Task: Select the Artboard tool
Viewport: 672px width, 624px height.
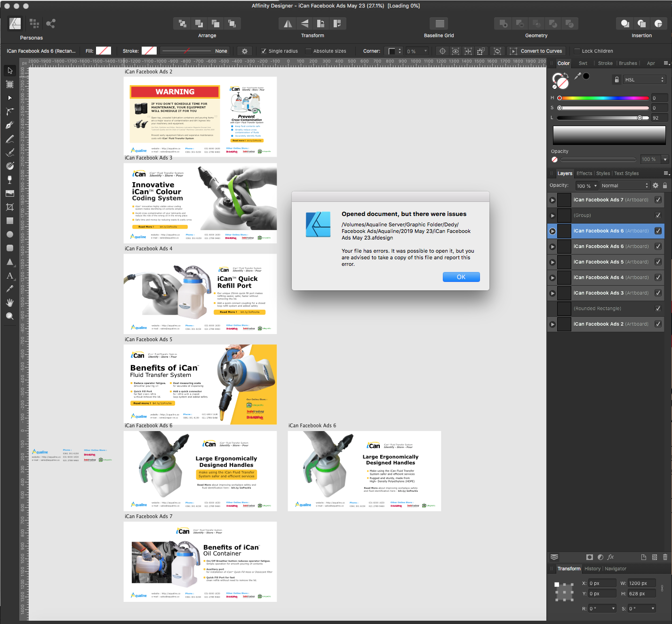Action: click(10, 84)
